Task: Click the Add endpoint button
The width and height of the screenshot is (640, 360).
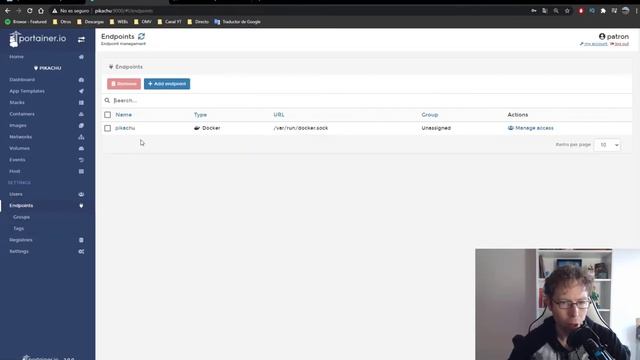Action: [167, 84]
